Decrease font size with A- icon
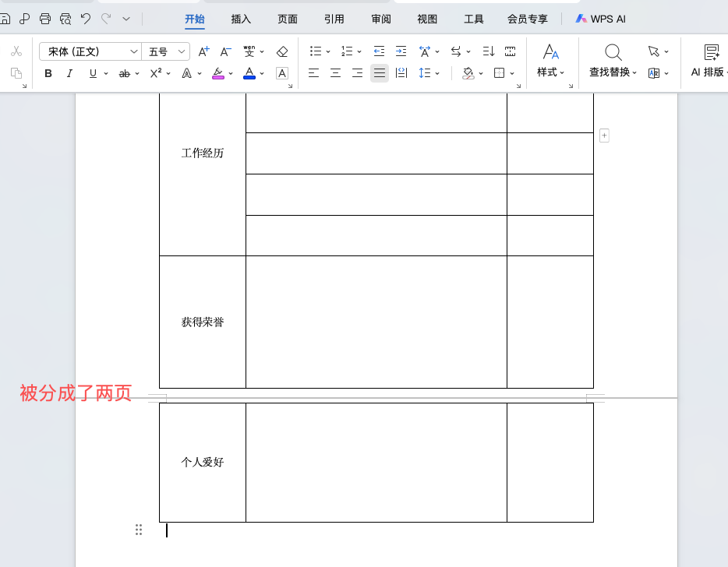 (x=225, y=51)
